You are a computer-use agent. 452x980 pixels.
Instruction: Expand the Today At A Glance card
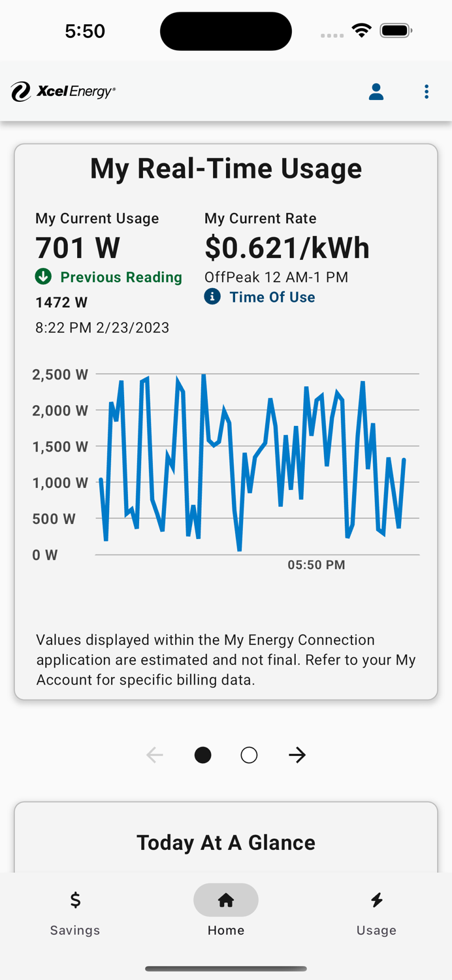(x=226, y=843)
